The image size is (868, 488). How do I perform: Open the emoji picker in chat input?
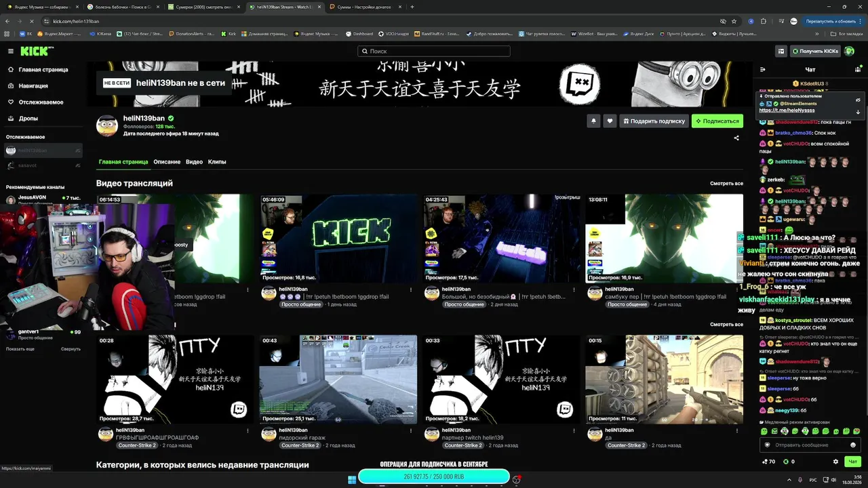(x=853, y=445)
